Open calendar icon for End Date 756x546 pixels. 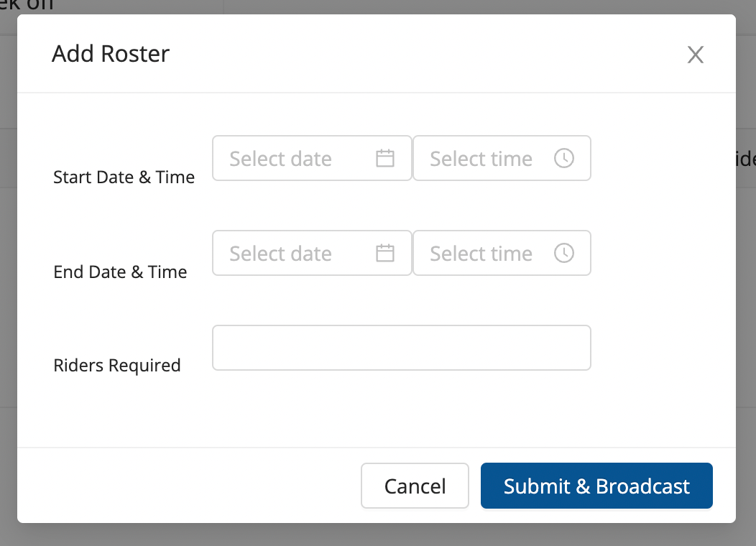[x=386, y=253]
